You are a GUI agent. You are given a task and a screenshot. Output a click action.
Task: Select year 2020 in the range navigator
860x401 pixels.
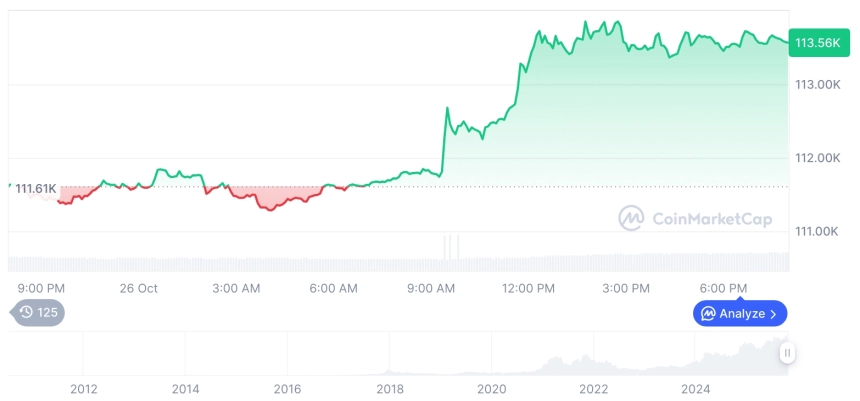[492, 388]
